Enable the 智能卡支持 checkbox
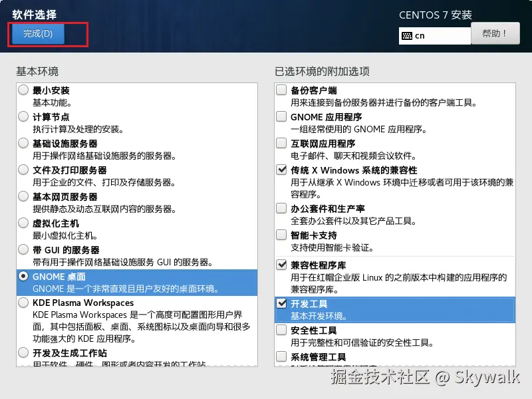Screen dimensions: 532x399 point(281,235)
